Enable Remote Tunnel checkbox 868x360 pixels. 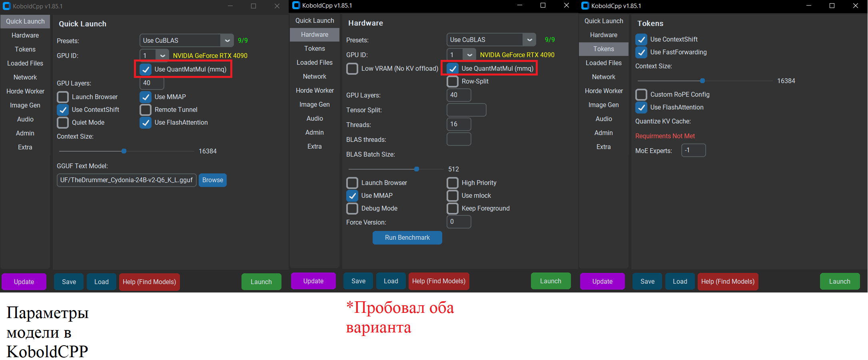[x=146, y=110]
